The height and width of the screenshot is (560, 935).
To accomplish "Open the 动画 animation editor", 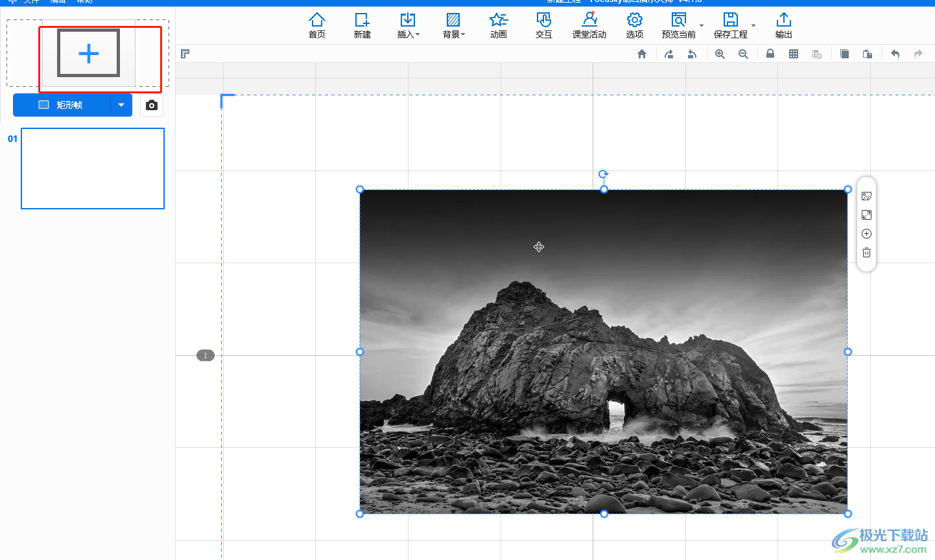I will coord(499,26).
